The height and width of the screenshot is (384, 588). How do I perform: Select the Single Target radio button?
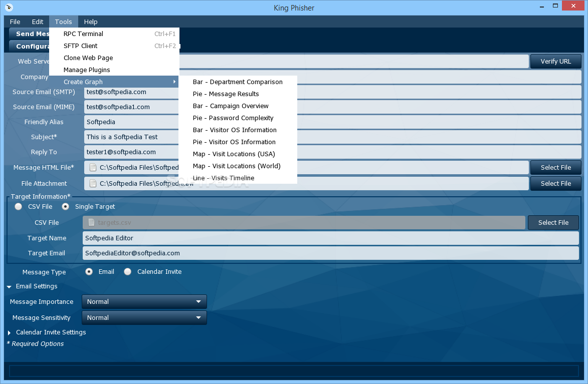tap(65, 206)
